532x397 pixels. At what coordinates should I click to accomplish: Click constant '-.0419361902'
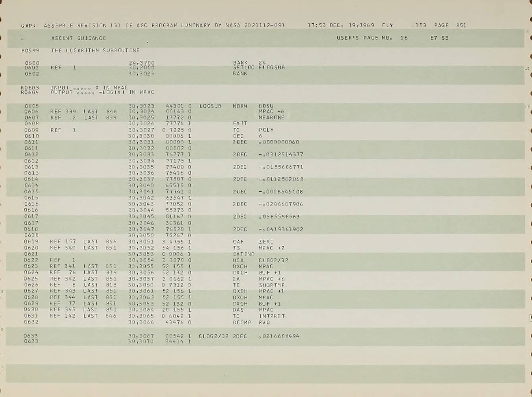pos(281,229)
